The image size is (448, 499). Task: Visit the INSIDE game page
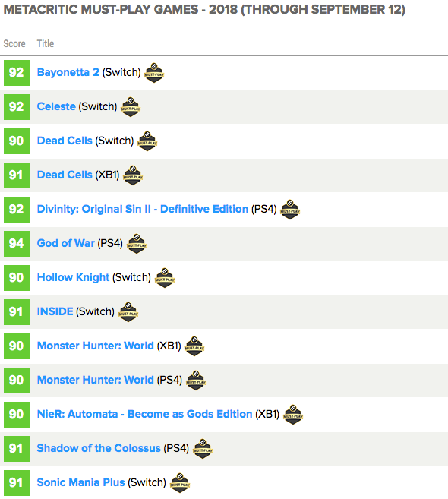pos(55,311)
